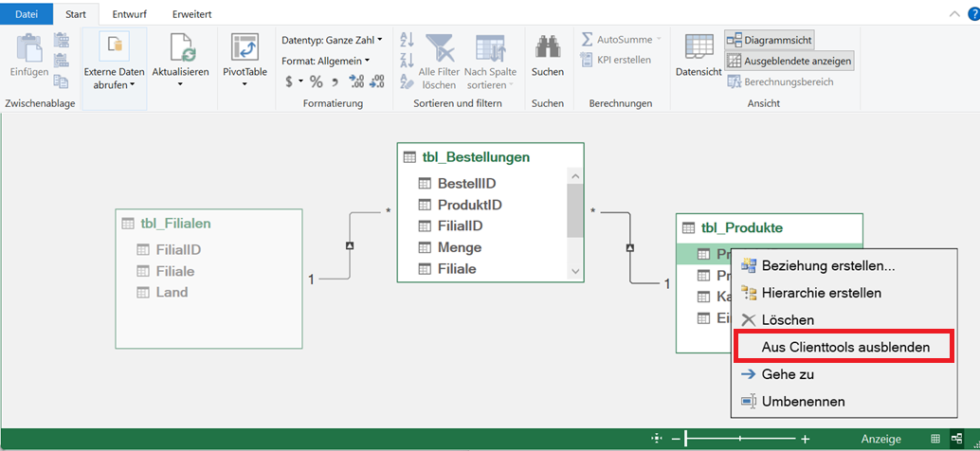Click the table icon beside tbl_Filialen
The width and height of the screenshot is (980, 451).
[x=128, y=223]
